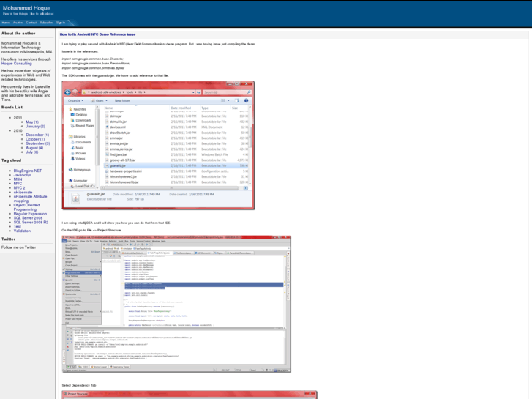
Task: Open the May (1) archive
Action: tap(32, 122)
